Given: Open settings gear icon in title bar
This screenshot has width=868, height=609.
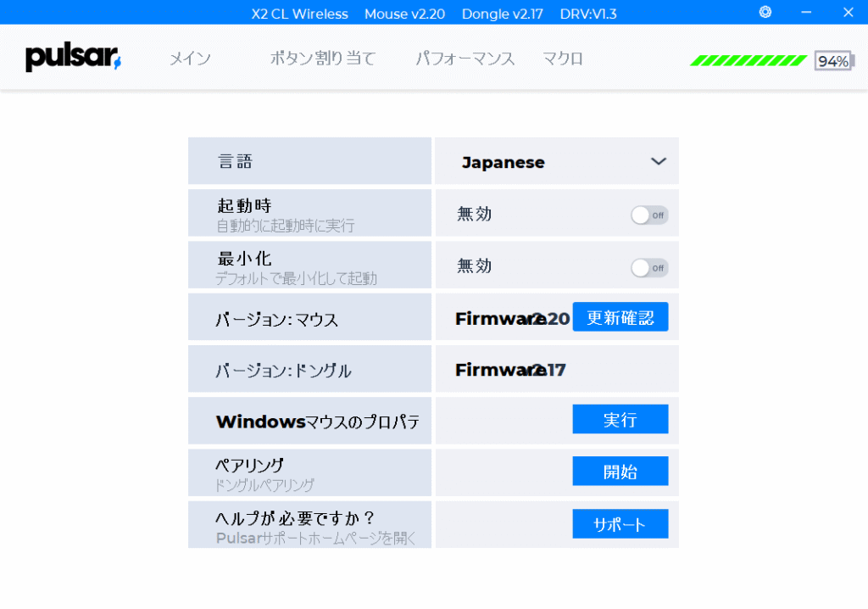Looking at the screenshot, I should pos(765,12).
